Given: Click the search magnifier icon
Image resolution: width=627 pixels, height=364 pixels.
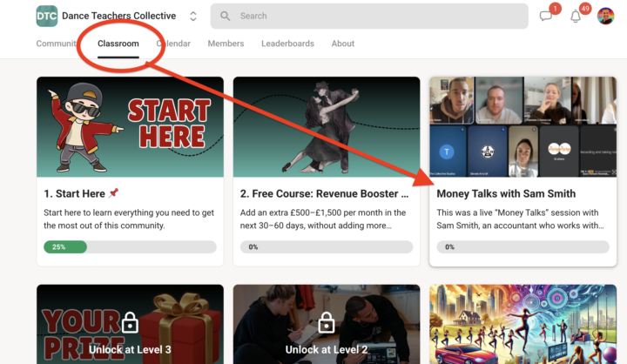Looking at the screenshot, I should [x=226, y=16].
